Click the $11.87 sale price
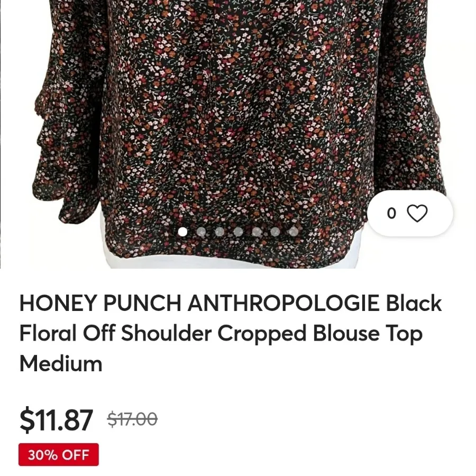The height and width of the screenshot is (476, 476). pos(56,419)
